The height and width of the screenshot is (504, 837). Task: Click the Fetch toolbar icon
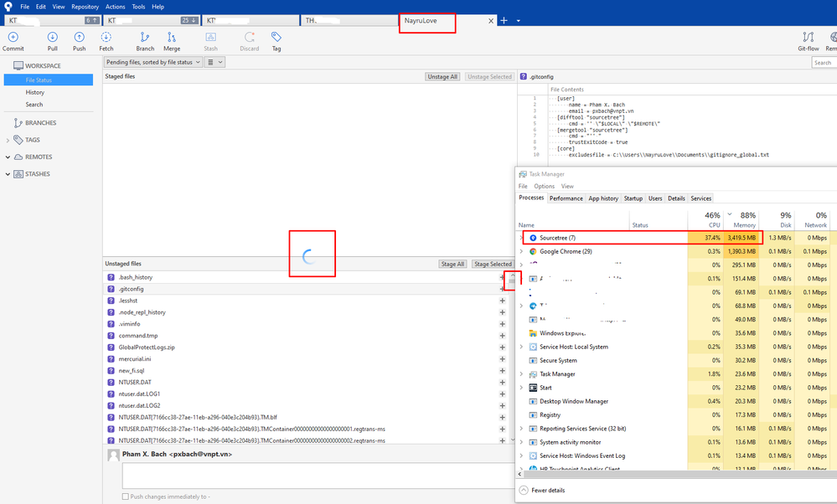[106, 37]
